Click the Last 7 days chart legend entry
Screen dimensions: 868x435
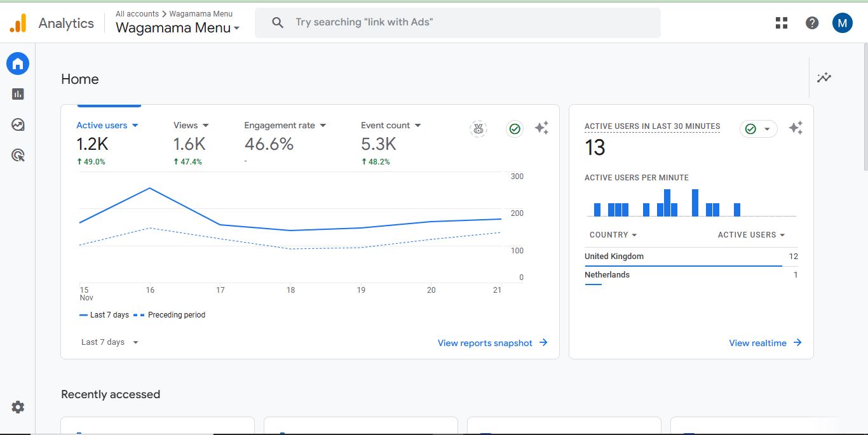pyautogui.click(x=104, y=315)
